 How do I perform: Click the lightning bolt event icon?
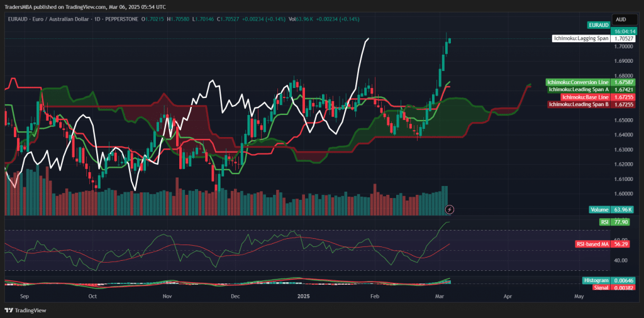tap(449, 209)
